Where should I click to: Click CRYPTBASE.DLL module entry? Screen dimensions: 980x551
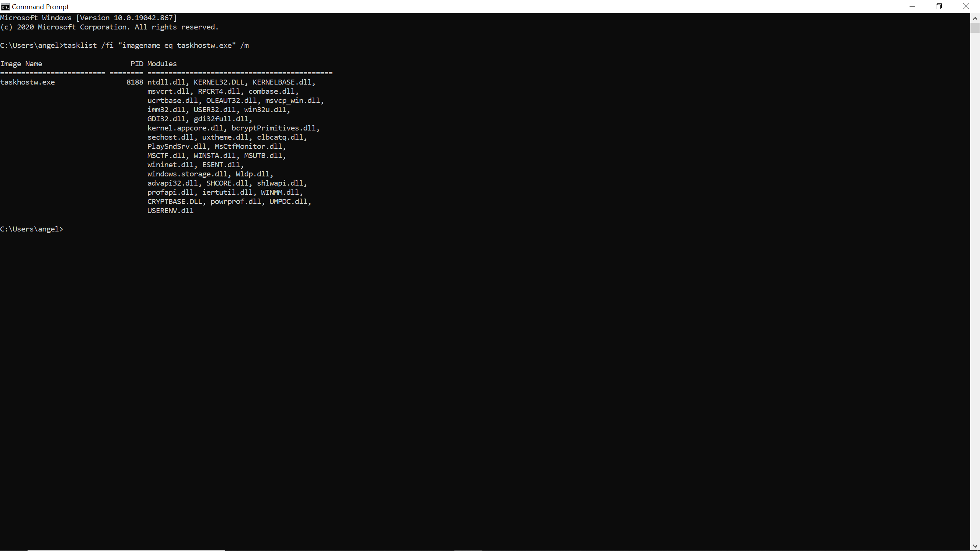tap(175, 202)
